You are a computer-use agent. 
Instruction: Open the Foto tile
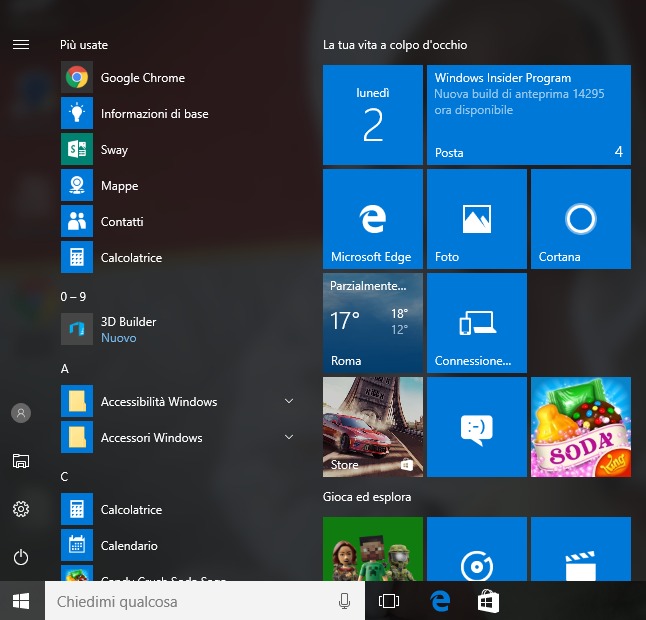coord(477,219)
